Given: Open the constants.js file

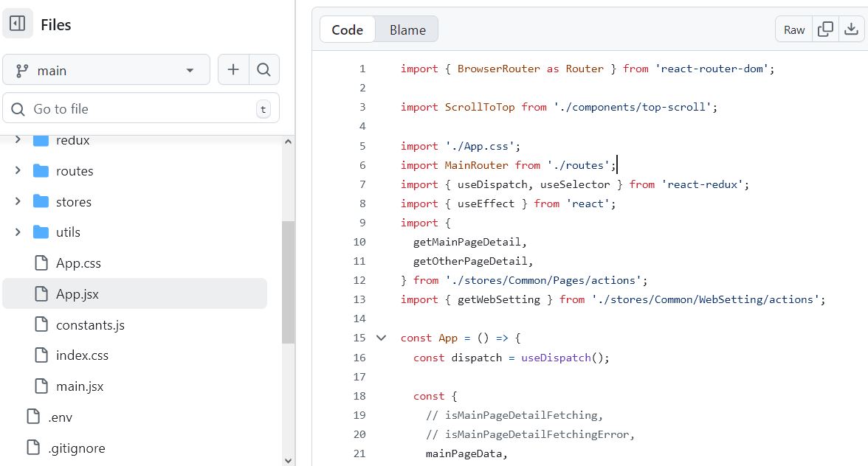Looking at the screenshot, I should pyautogui.click(x=90, y=324).
